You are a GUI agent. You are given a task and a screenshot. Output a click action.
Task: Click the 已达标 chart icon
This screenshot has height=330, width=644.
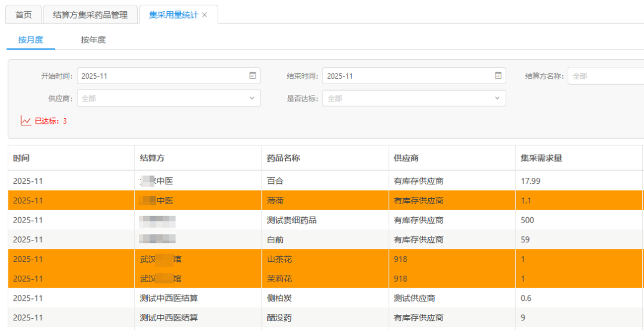point(26,121)
